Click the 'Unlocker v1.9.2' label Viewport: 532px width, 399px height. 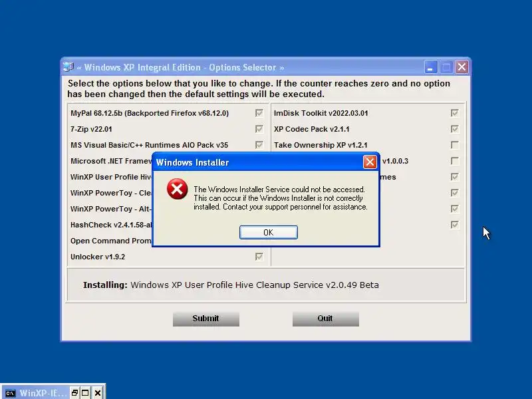click(x=98, y=257)
